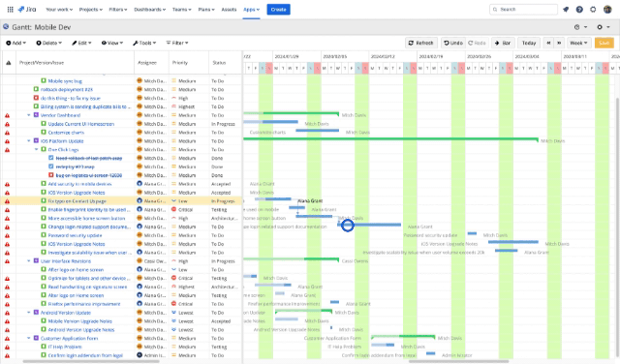Screen dimensions: 620x364
Task: Open 'Fix typo on Contact Us page' issue
Action: [x=77, y=200]
